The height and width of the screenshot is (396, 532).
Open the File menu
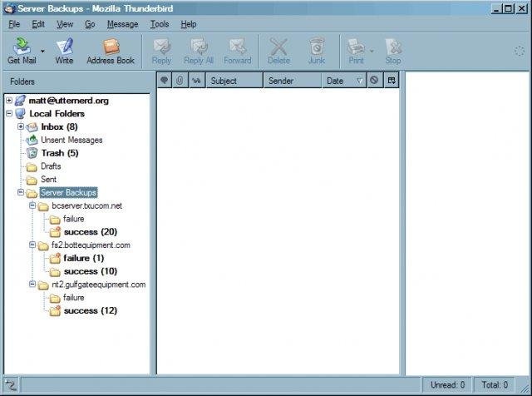(x=14, y=24)
